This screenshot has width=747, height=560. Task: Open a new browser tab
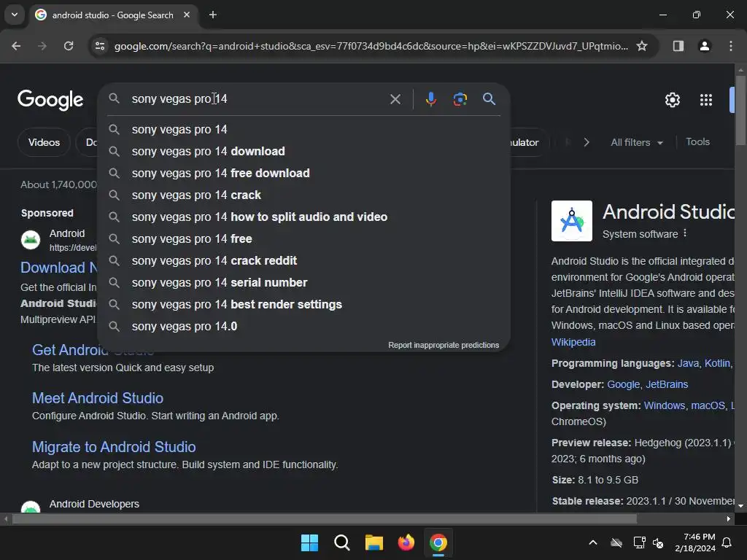tap(213, 15)
